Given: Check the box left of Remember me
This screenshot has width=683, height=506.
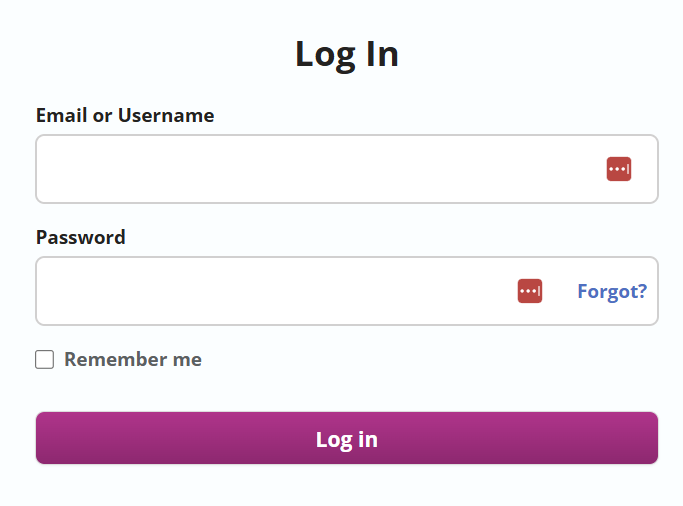Looking at the screenshot, I should pyautogui.click(x=44, y=360).
